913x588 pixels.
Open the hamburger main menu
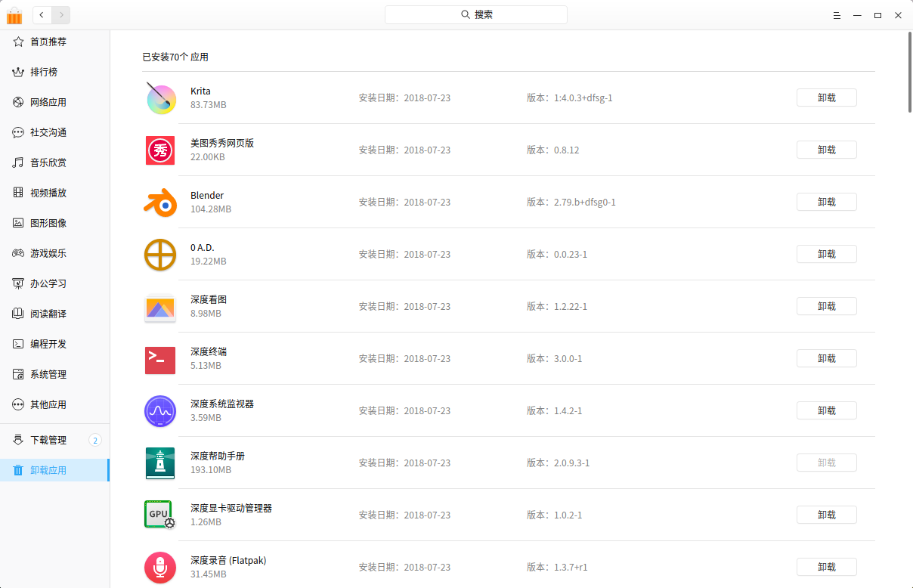coord(837,15)
